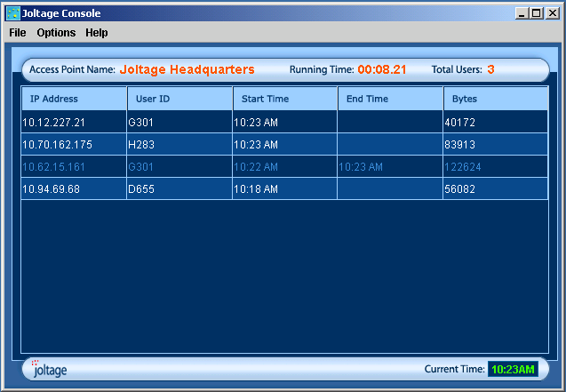
Task: Minimize the Joltage Console window
Action: 522,13
